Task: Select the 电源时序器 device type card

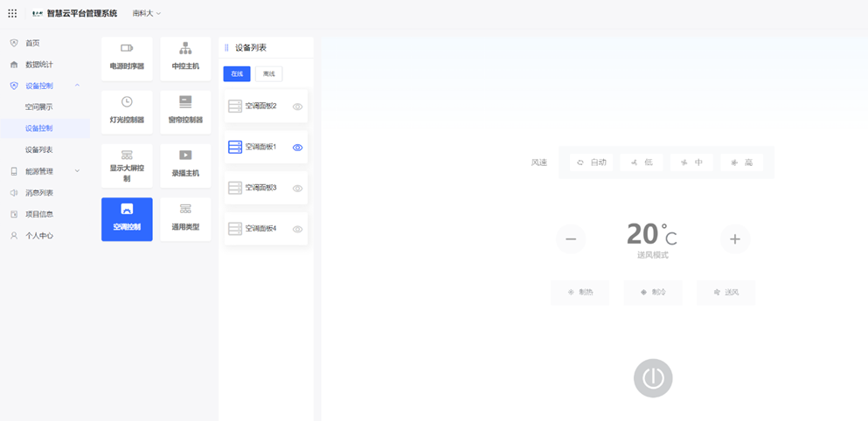Action: point(127,59)
